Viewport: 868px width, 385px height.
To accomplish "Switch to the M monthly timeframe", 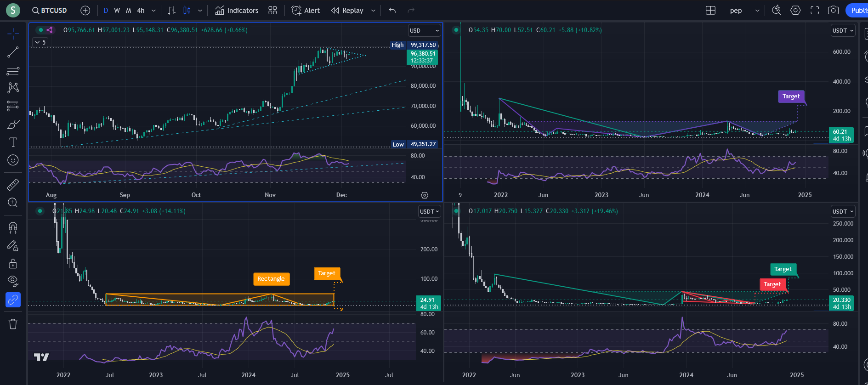I will tap(129, 10).
